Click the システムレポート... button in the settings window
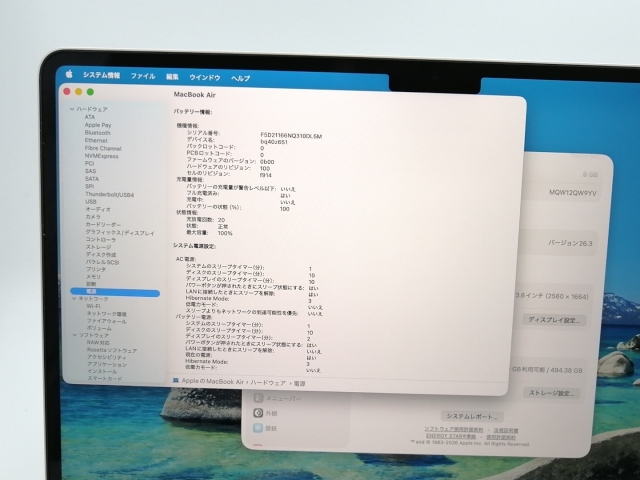This screenshot has height=480, width=640. pyautogui.click(x=472, y=416)
